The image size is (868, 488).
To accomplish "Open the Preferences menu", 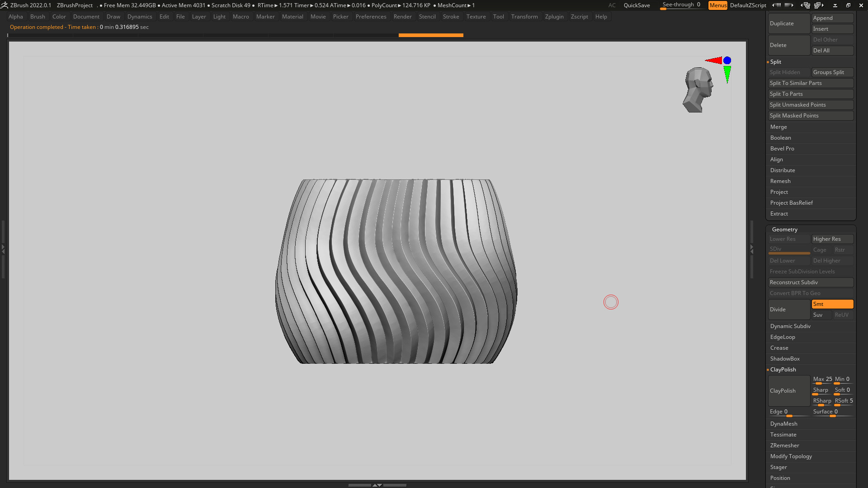I will click(371, 17).
